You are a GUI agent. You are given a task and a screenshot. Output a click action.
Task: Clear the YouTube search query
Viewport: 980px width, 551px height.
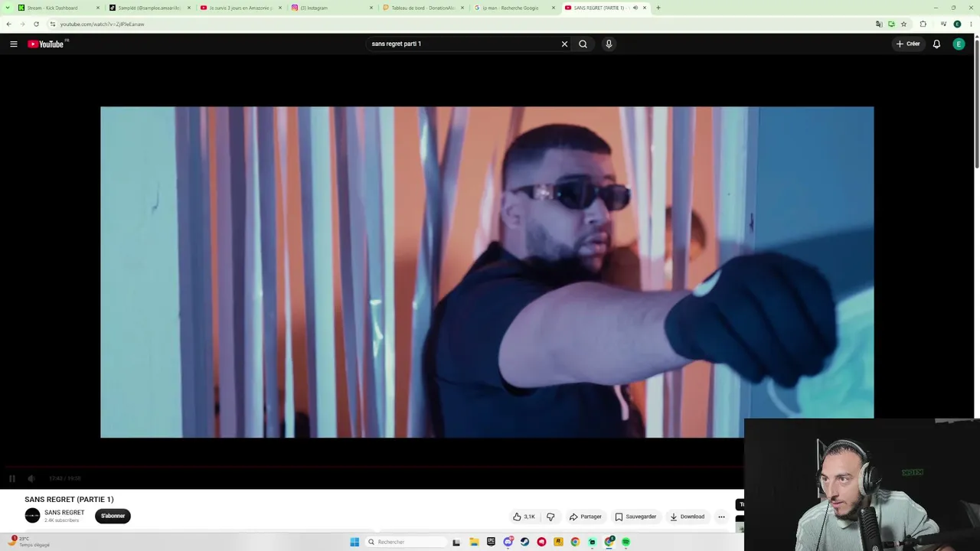[565, 44]
